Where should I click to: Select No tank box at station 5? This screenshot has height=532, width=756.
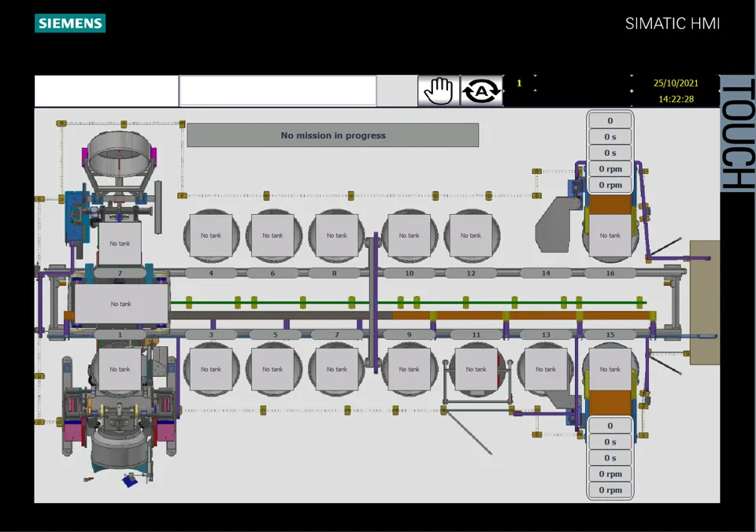coord(273,370)
